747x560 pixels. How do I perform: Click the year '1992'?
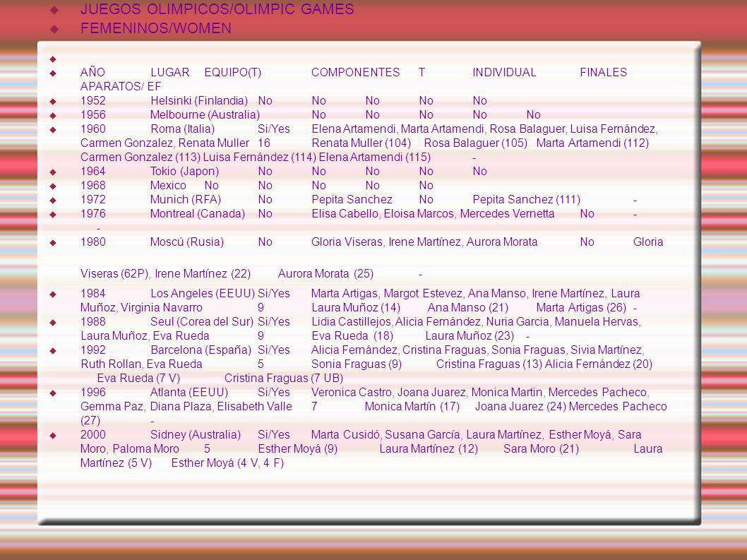[93, 350]
